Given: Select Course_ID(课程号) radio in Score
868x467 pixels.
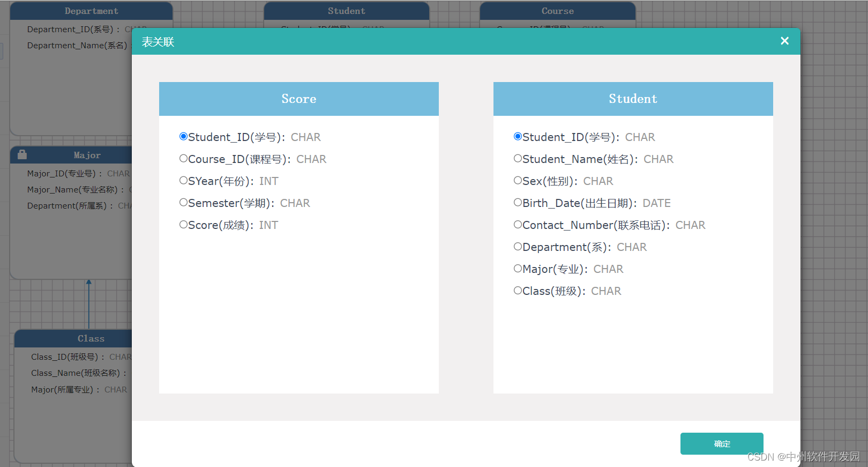Looking at the screenshot, I should tap(183, 158).
